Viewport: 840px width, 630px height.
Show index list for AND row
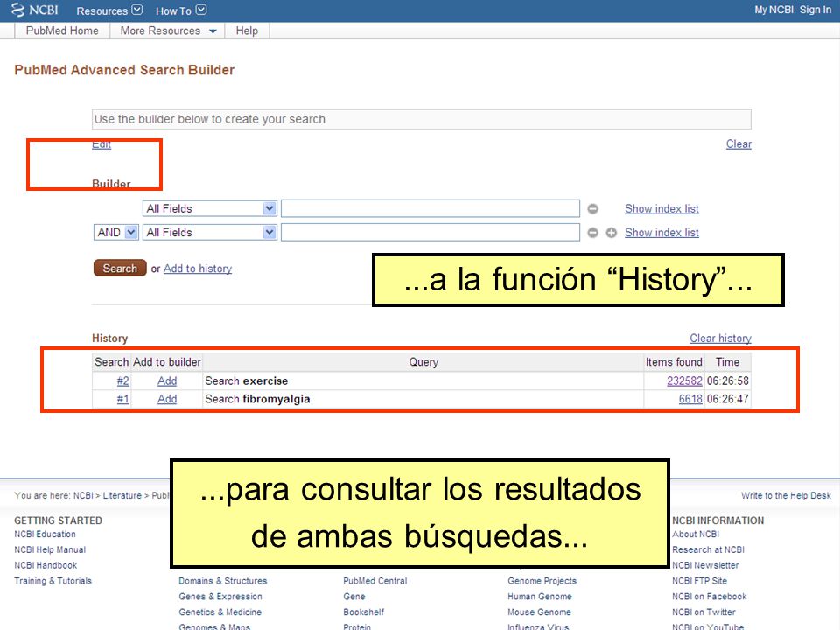661,233
